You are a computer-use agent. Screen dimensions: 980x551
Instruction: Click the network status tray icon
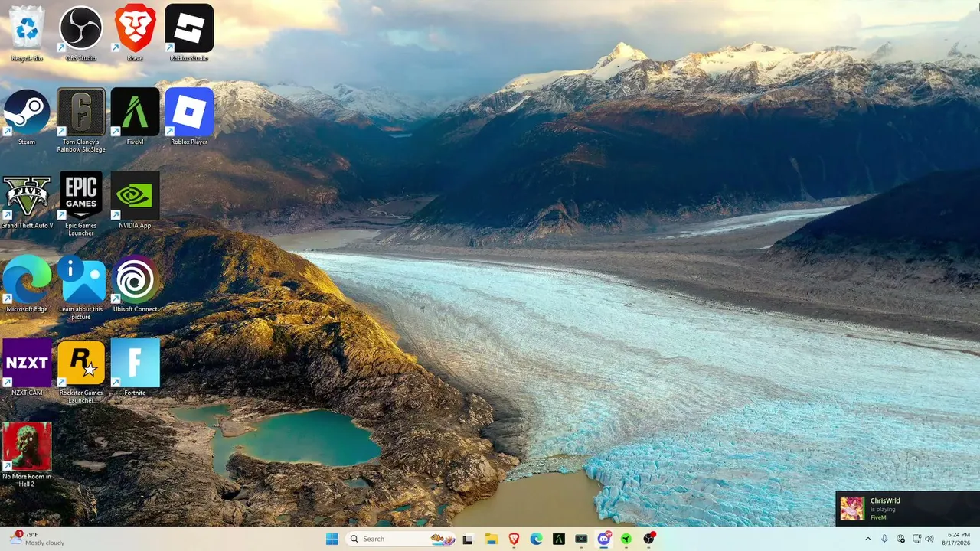917,539
